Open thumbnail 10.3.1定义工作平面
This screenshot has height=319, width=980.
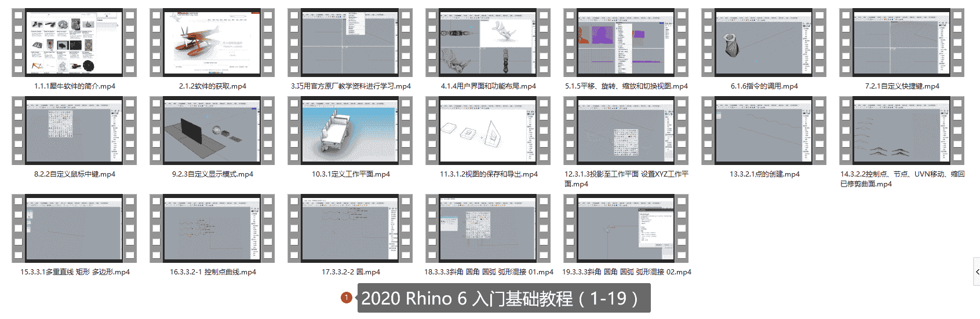tap(350, 131)
